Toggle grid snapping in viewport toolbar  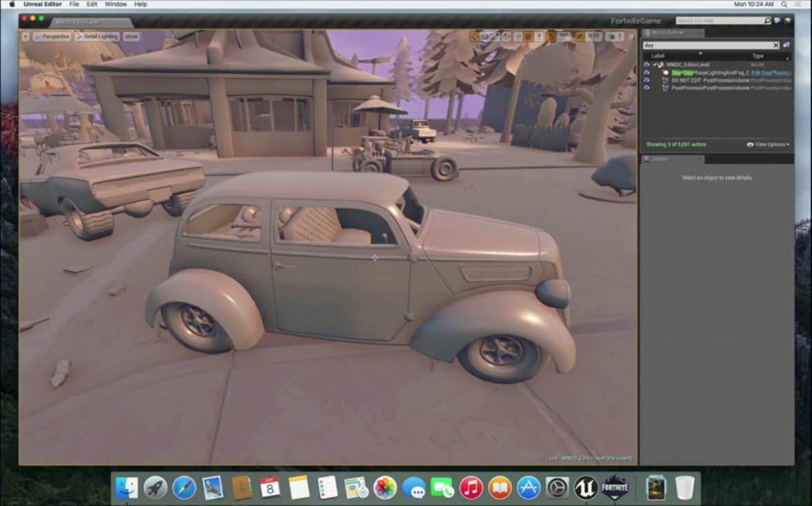(528, 37)
